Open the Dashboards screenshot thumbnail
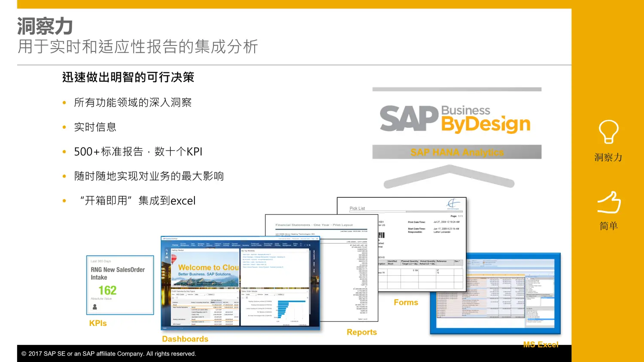The width and height of the screenshot is (644, 362). [x=240, y=283]
